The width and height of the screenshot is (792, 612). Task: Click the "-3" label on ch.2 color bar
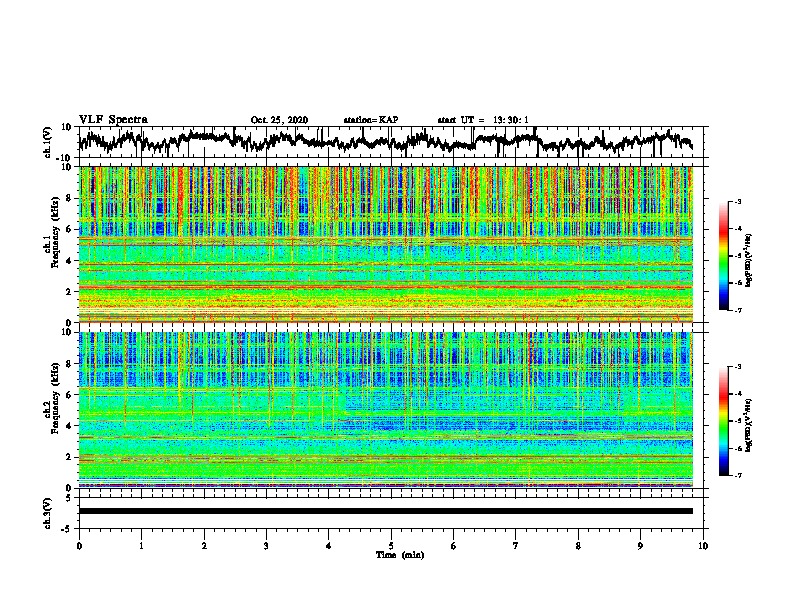738,367
